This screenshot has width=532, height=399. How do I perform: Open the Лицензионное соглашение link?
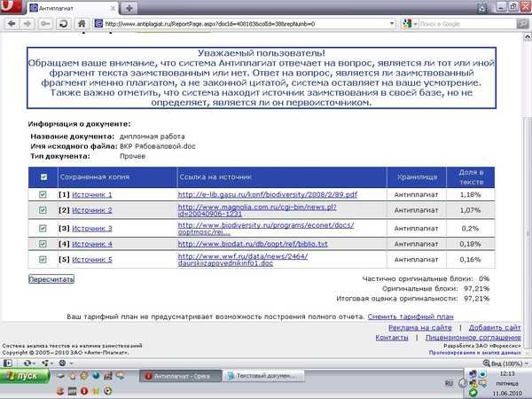click(x=473, y=338)
